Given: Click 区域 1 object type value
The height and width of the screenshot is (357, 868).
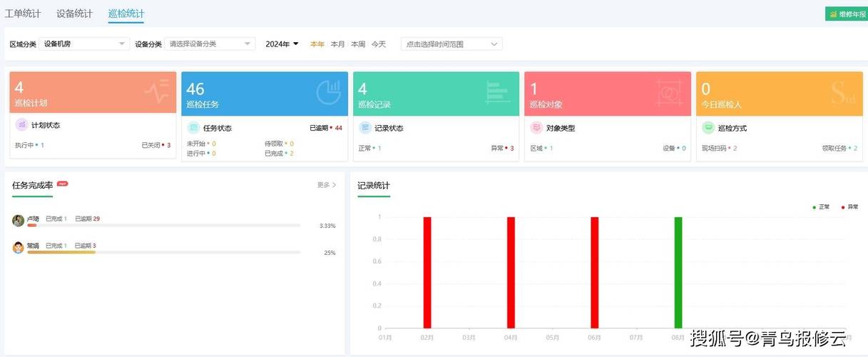Looking at the screenshot, I should [541, 149].
